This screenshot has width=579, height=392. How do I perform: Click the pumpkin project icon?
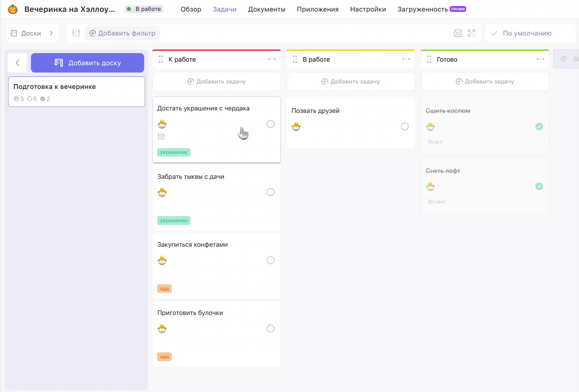coord(13,9)
